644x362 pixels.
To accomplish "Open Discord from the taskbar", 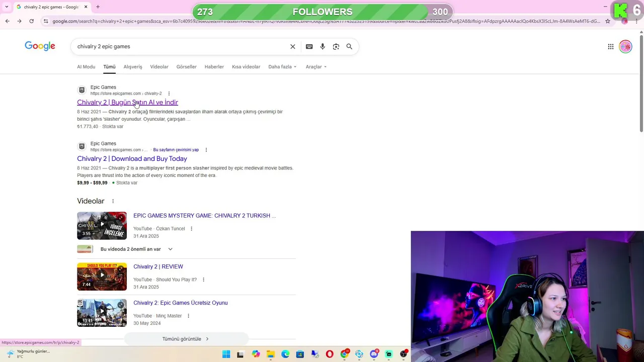I will click(374, 354).
